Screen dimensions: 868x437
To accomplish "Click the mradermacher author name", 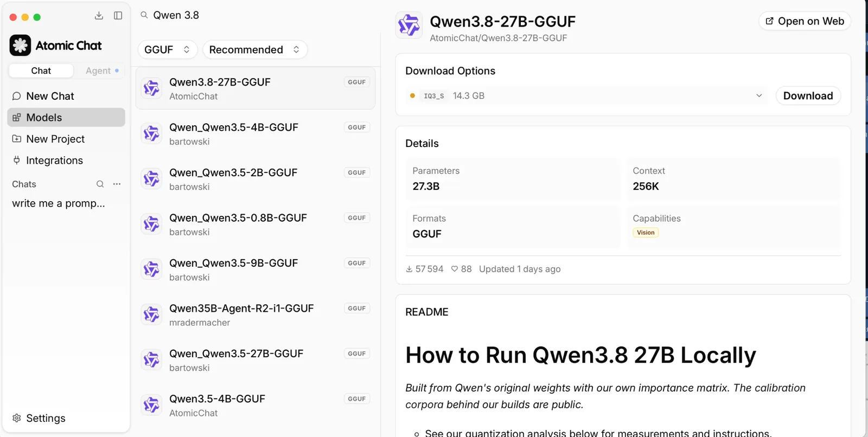I will coord(200,323).
